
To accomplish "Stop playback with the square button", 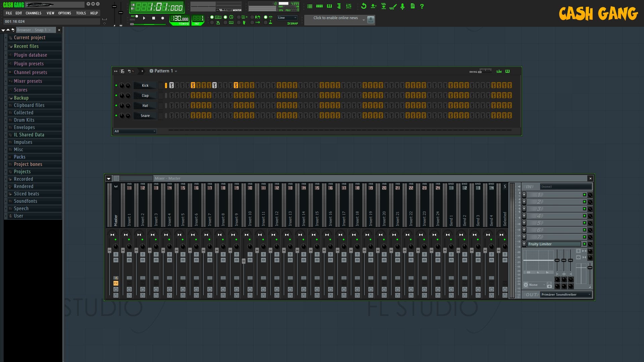I will [x=154, y=18].
